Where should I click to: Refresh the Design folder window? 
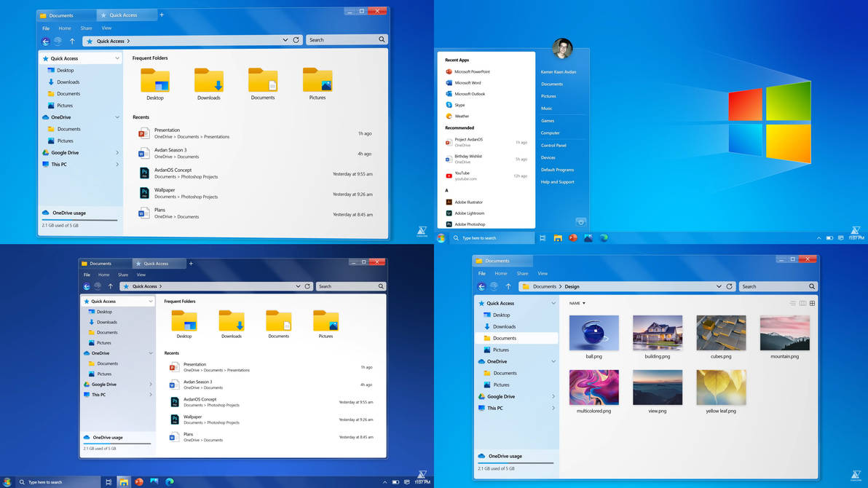pos(729,286)
